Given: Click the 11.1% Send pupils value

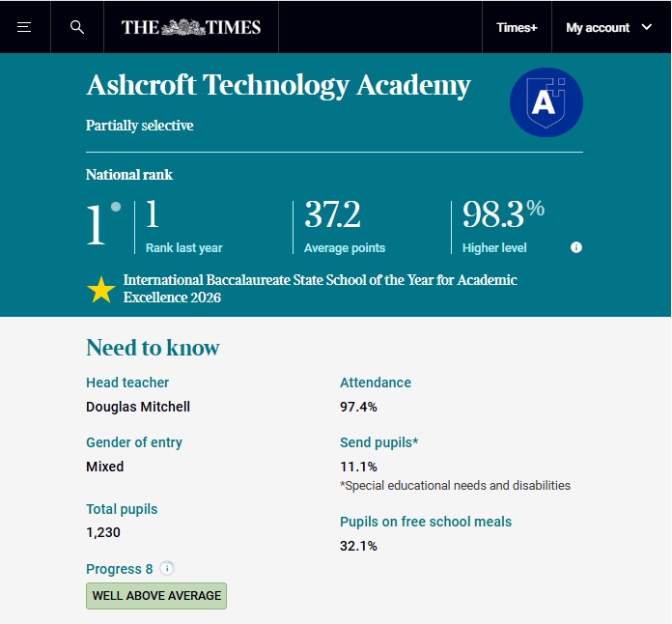Looking at the screenshot, I should (358, 467).
